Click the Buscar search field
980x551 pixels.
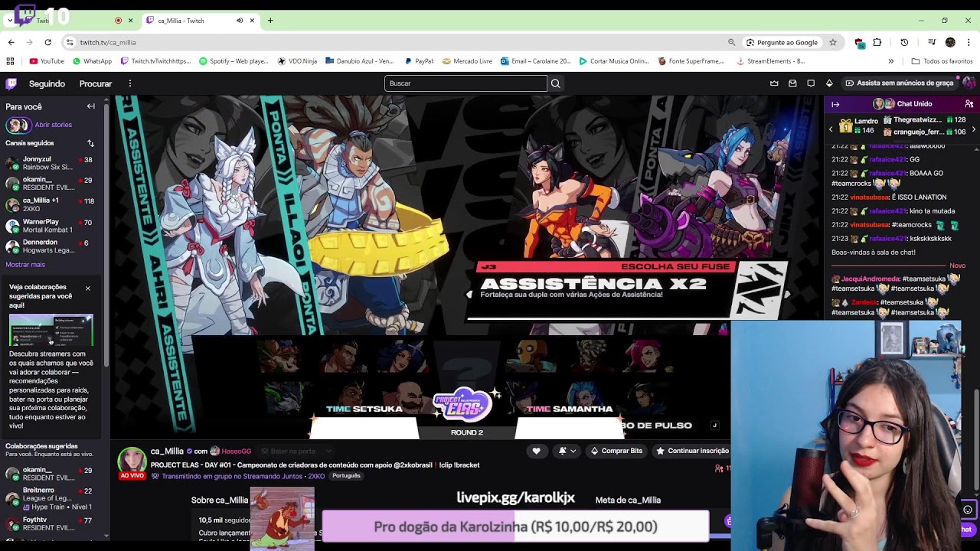(x=465, y=83)
